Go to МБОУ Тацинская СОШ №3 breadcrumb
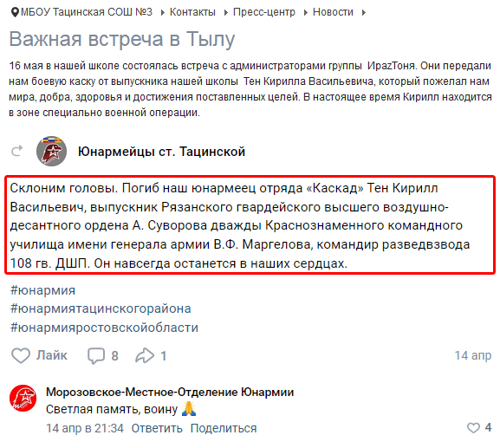Image resolution: width=500 pixels, height=448 pixels. [87, 12]
